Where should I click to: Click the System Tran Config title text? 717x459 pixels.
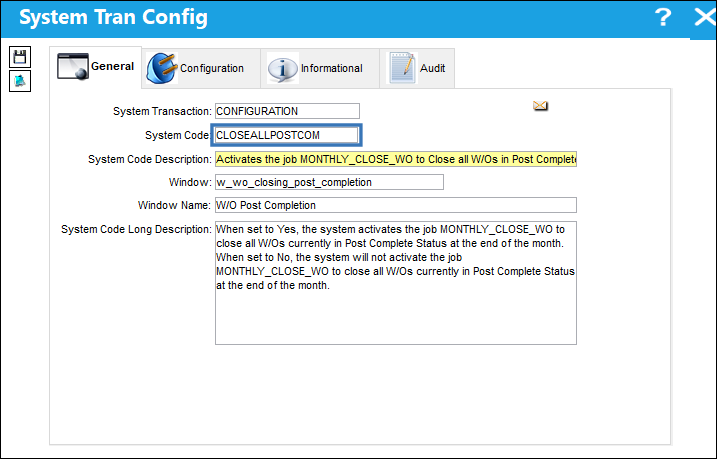tap(113, 17)
